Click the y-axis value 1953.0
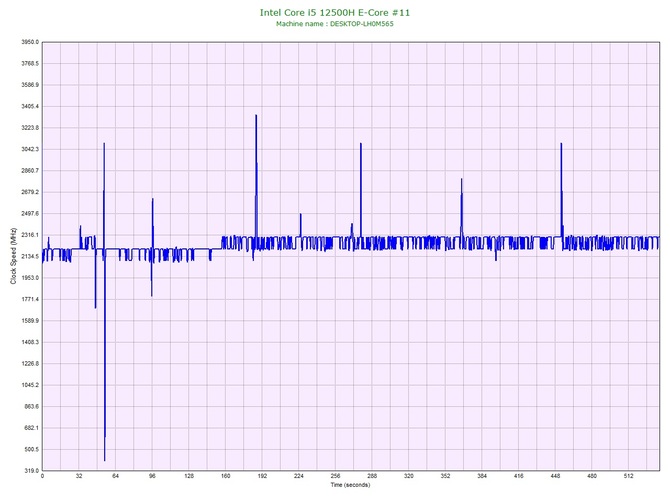The image size is (670, 502). click(x=30, y=278)
